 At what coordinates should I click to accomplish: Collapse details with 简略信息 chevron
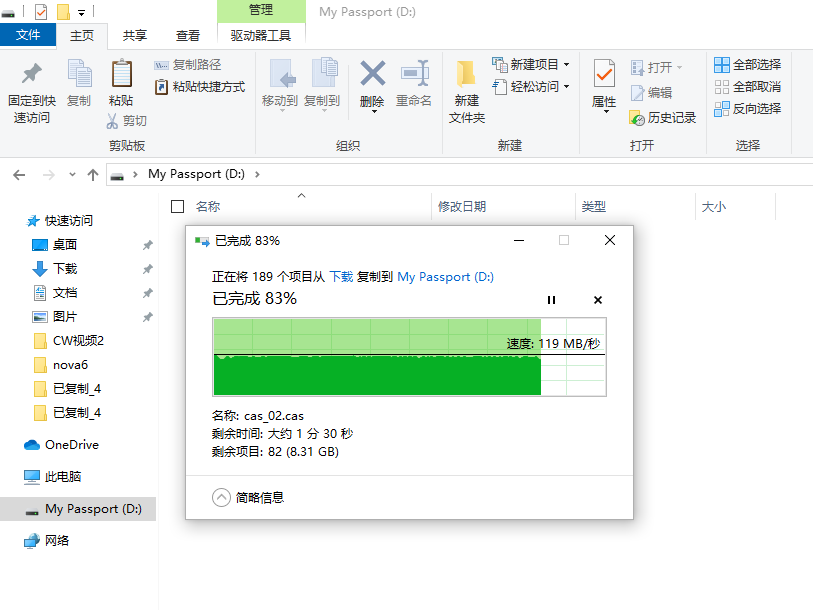click(x=221, y=497)
